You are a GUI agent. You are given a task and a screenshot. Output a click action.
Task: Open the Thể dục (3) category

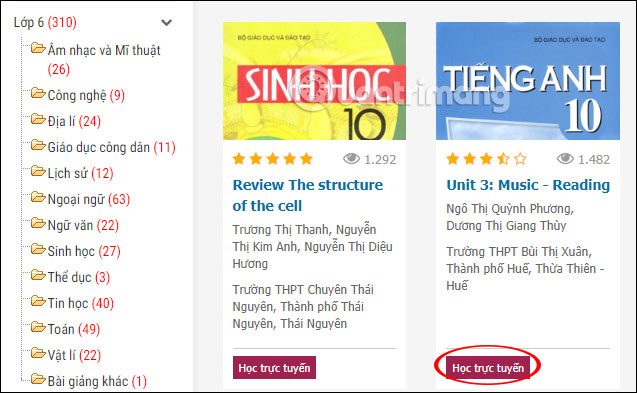click(79, 277)
